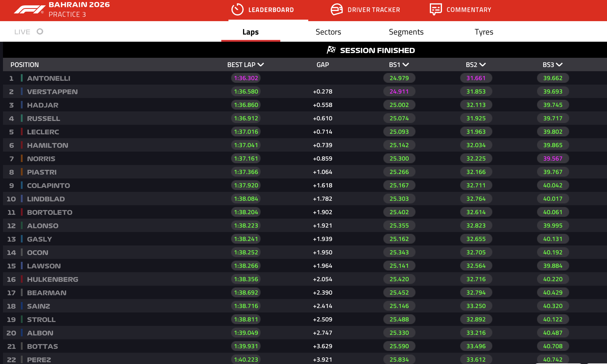Switch to the Laps tab
Screen dimensions: 607x364
(250, 32)
